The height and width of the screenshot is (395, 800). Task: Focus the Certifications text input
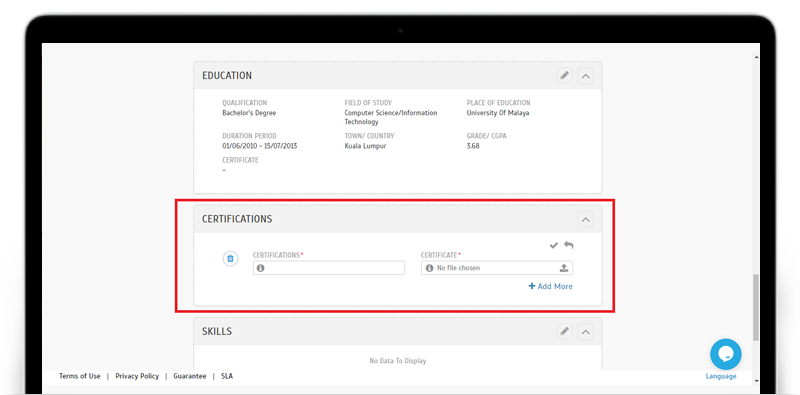pos(329,268)
